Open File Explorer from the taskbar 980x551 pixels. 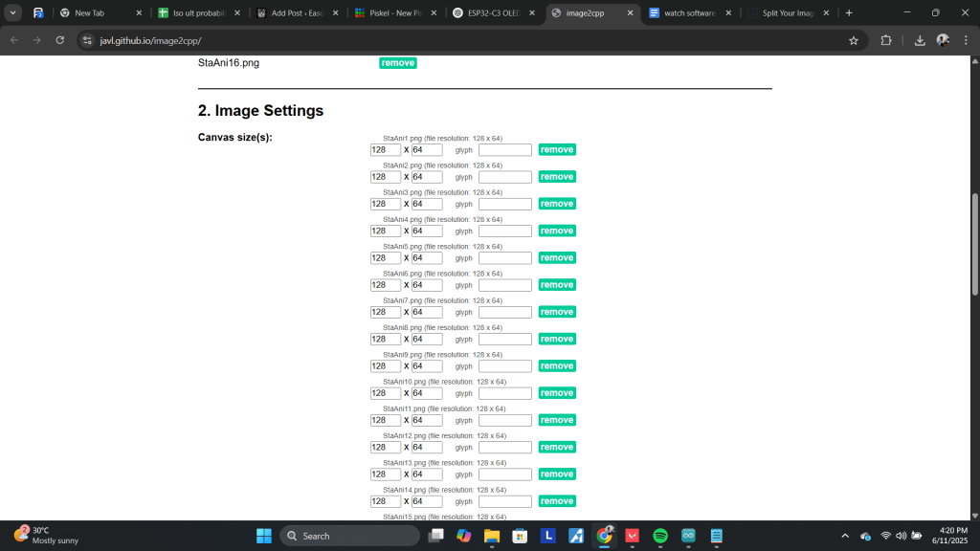pos(492,536)
